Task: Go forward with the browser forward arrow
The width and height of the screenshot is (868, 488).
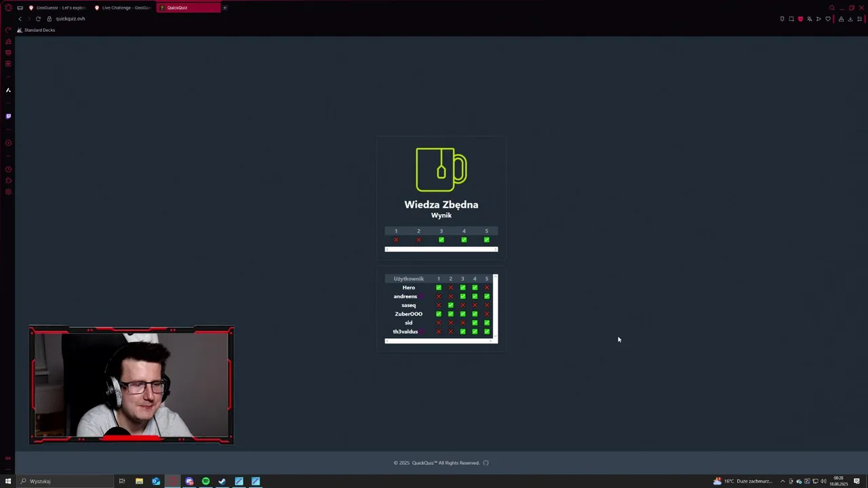Action: point(28,18)
